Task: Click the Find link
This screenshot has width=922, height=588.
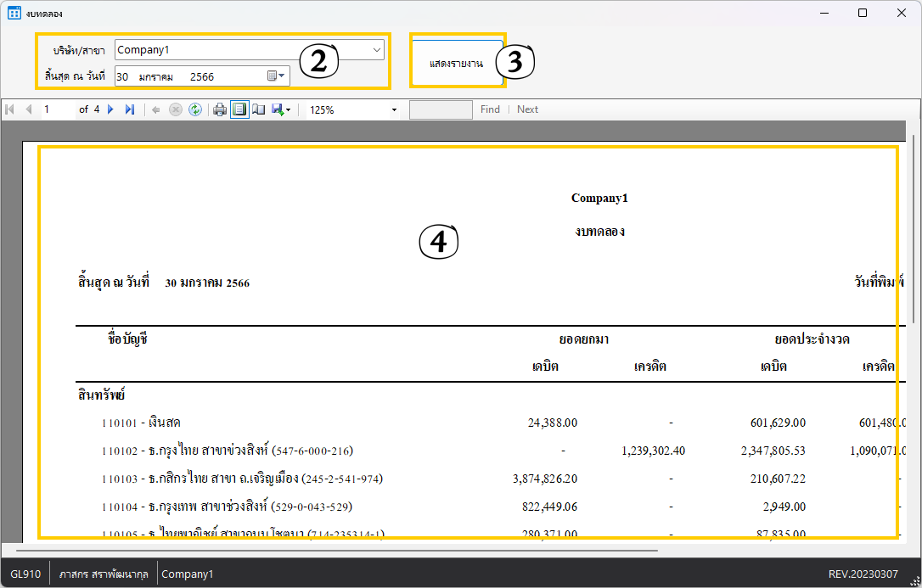Action: pos(490,109)
